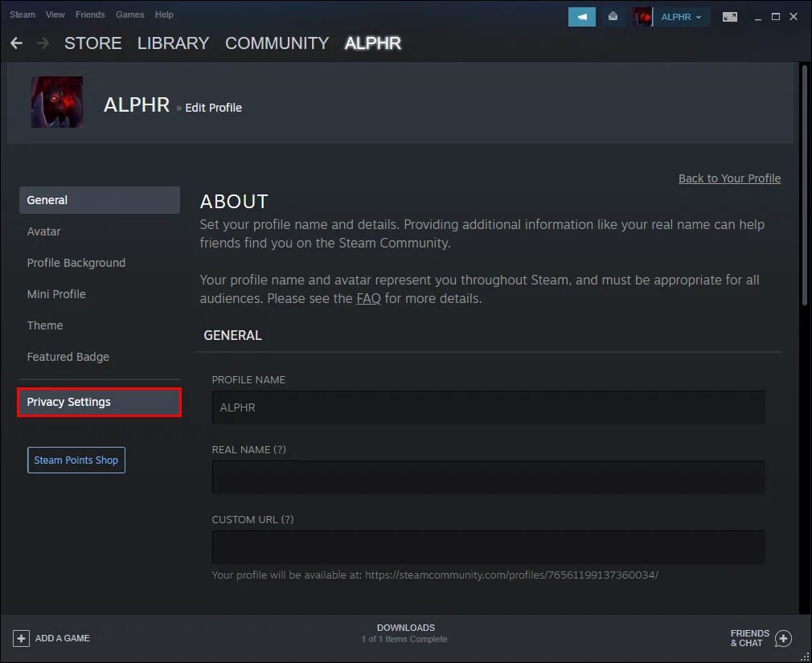Image resolution: width=812 pixels, height=663 pixels.
Task: Open the FAQ link
Action: 369,299
